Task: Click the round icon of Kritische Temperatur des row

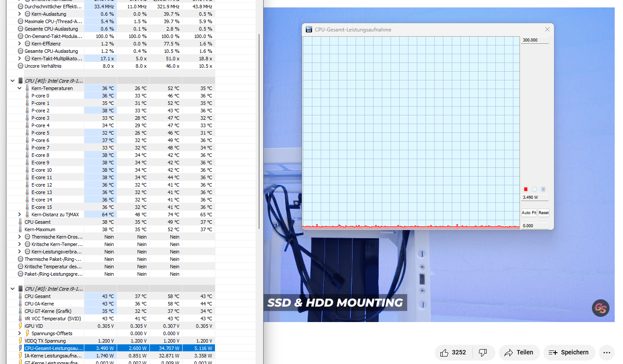Action: pos(20,267)
